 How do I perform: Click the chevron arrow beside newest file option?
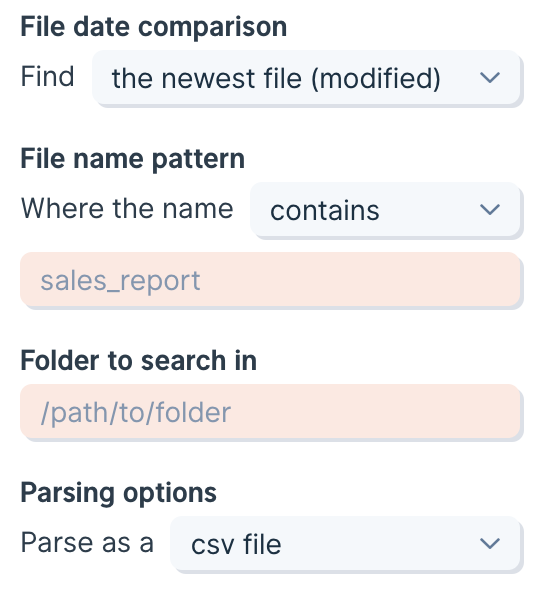490,78
